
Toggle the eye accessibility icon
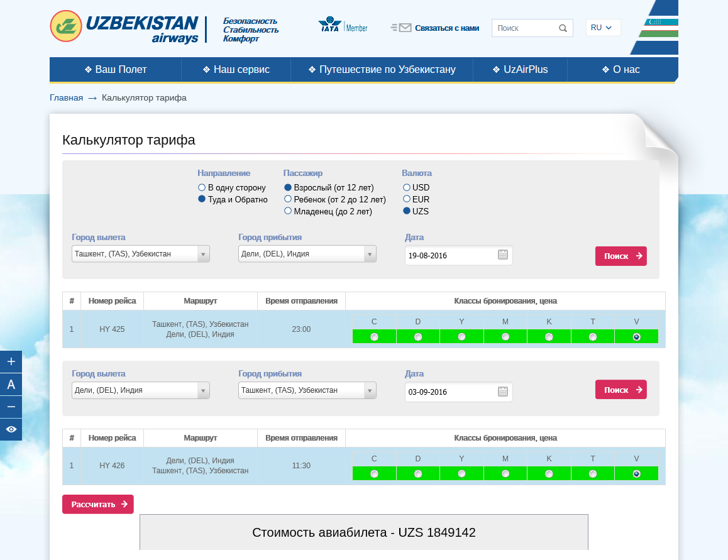pos(11,429)
